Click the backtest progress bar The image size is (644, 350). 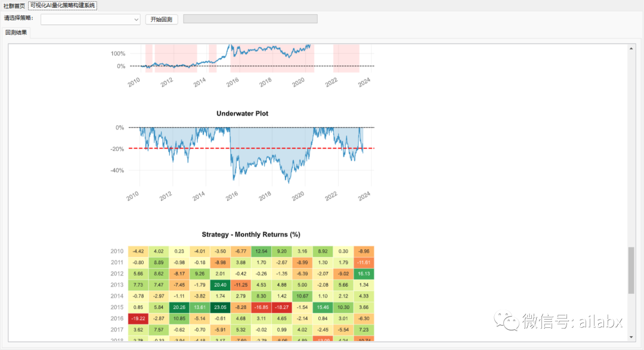click(250, 19)
